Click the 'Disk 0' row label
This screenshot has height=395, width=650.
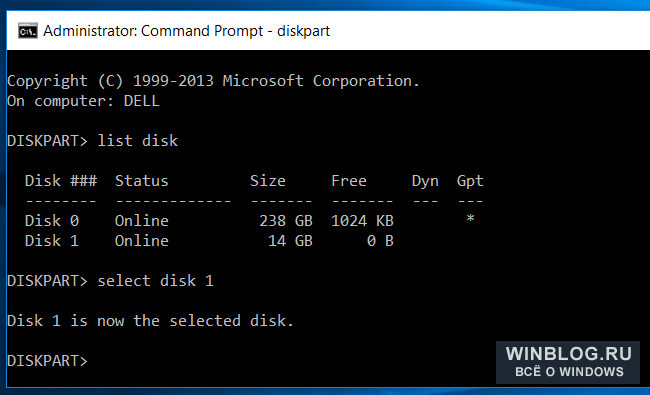52,221
